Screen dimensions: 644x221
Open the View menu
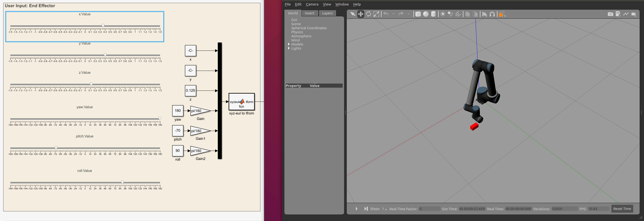[x=327, y=4]
